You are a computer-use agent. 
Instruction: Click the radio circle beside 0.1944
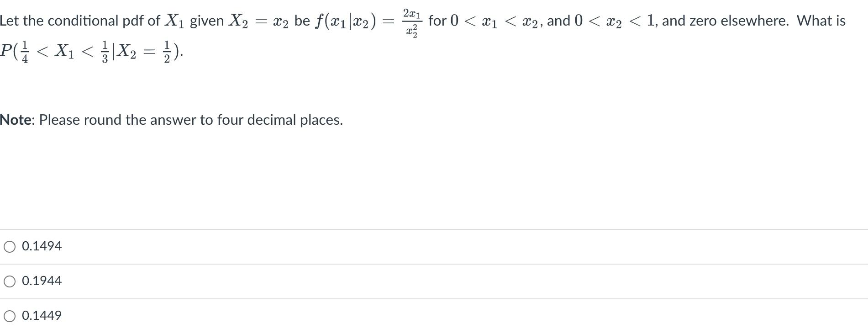click(10, 281)
